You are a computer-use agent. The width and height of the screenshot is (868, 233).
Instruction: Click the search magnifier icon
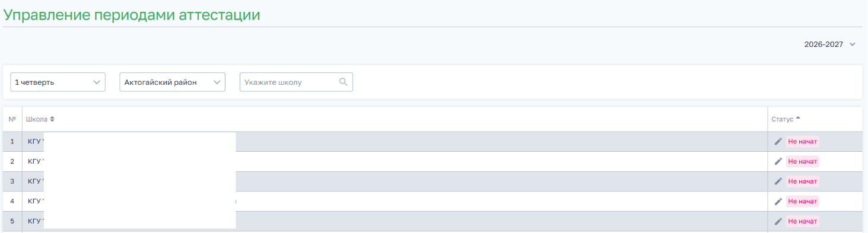tap(343, 82)
